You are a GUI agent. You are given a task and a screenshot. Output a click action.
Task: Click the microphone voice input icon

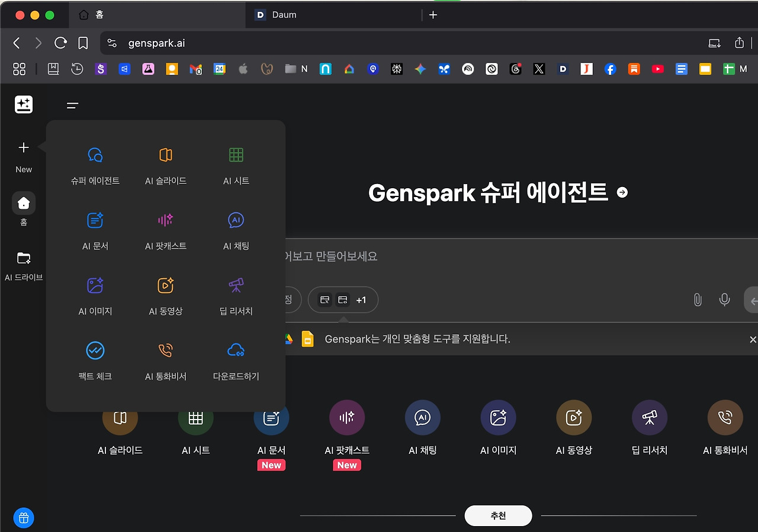click(724, 300)
